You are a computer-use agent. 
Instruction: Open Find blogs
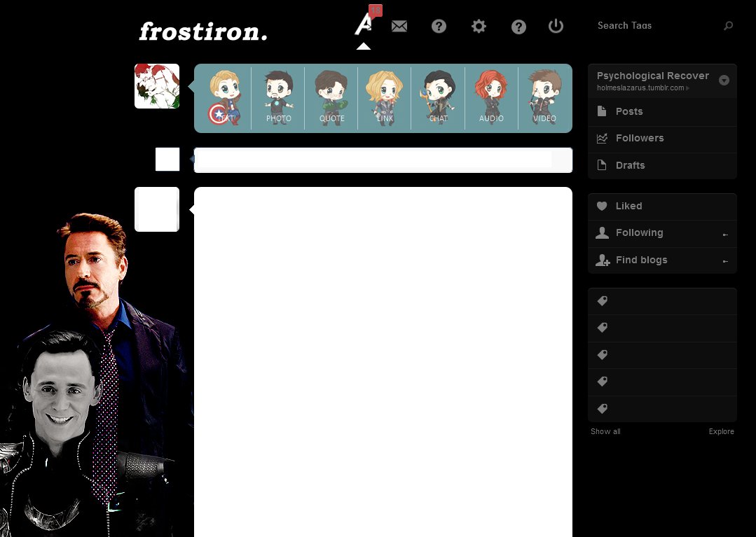pyautogui.click(x=663, y=260)
